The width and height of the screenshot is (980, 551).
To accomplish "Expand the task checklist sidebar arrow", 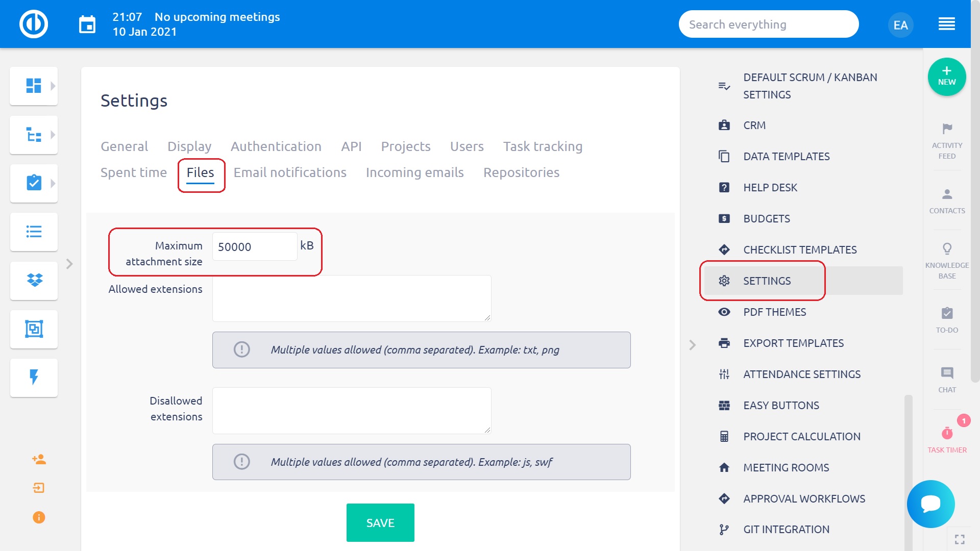I will point(53,184).
